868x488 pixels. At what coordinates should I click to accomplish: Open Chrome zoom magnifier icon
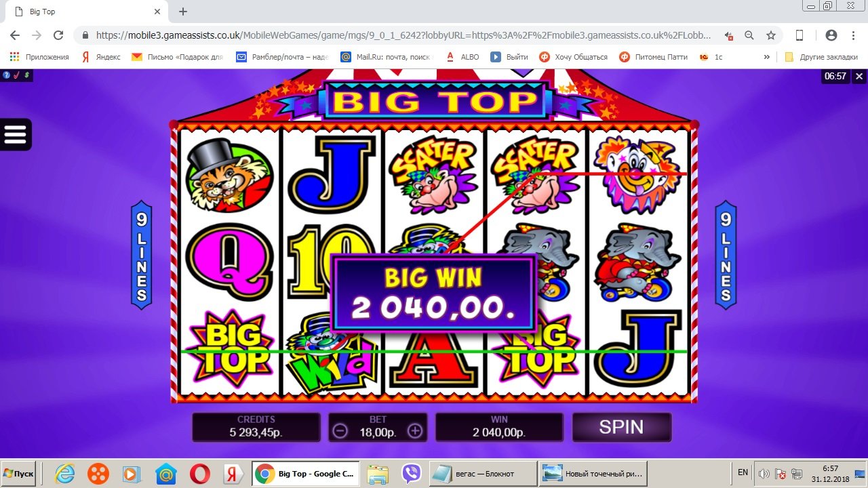(x=749, y=35)
